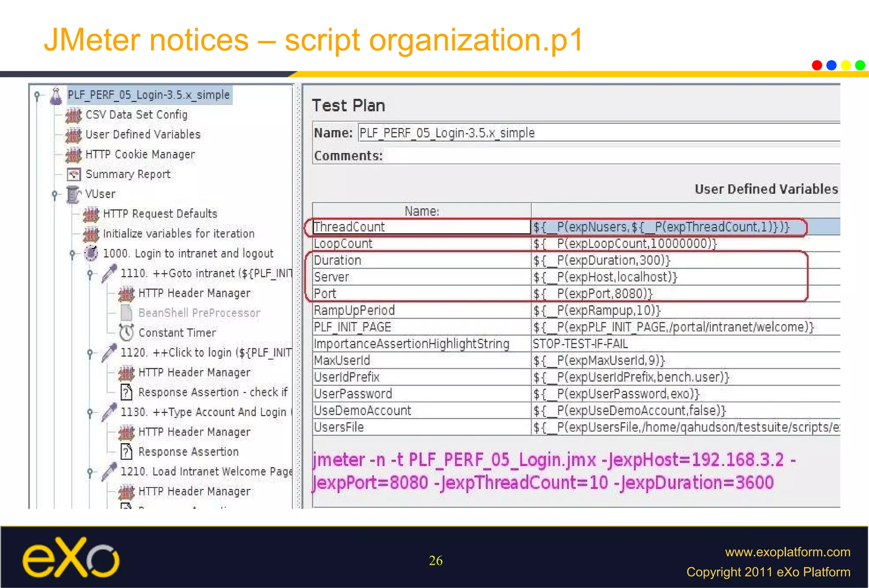
Task: Click the Comments field
Action: tap(611, 156)
